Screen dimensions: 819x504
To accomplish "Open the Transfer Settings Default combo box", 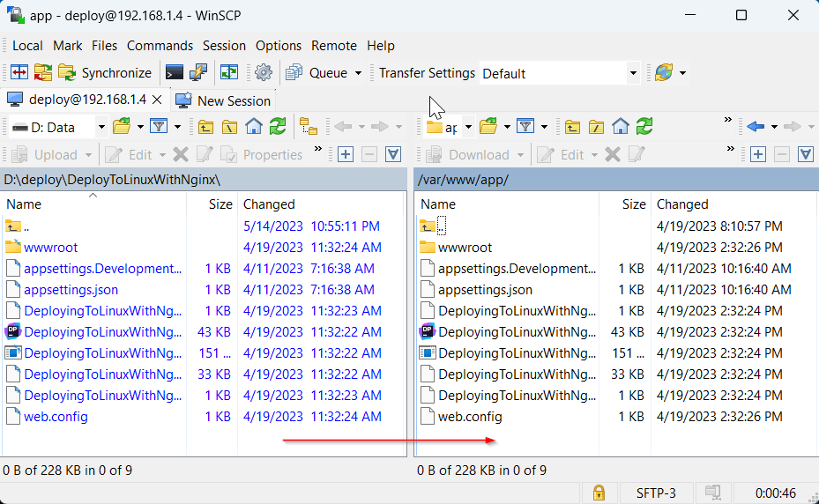I will point(560,74).
